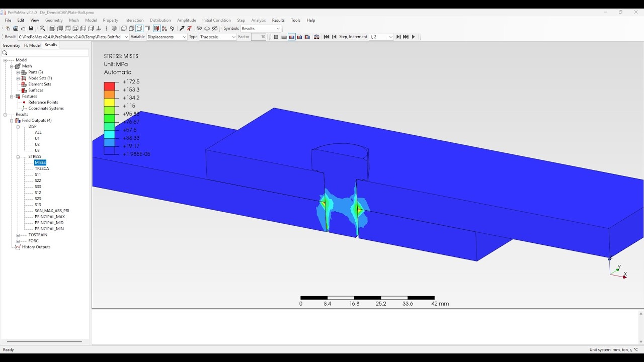The image size is (644, 362).
Task: Select the Coordinate Systems tree item
Action: point(46,108)
